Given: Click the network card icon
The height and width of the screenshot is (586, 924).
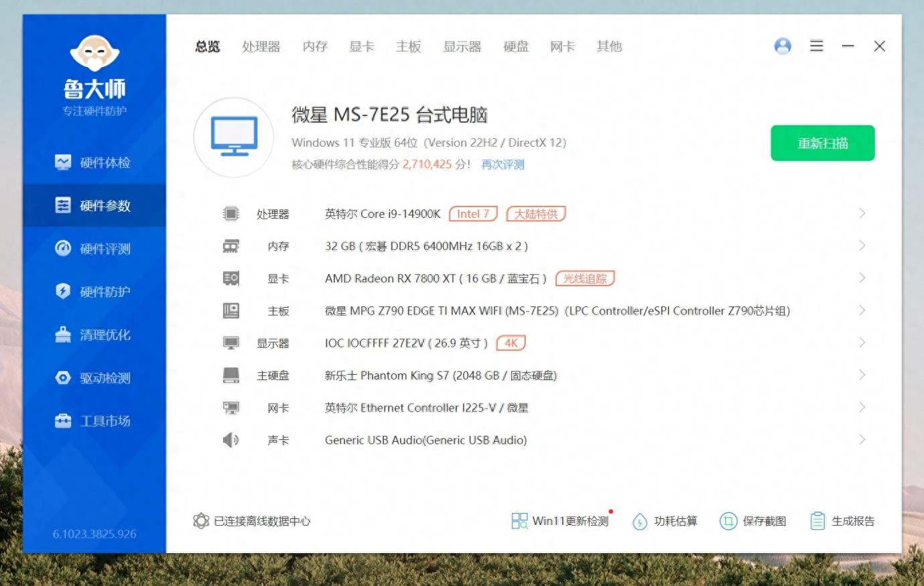Looking at the screenshot, I should click(x=231, y=407).
